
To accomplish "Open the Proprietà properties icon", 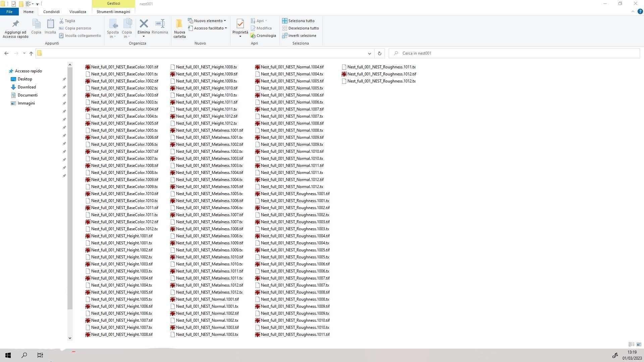I will point(240,24).
